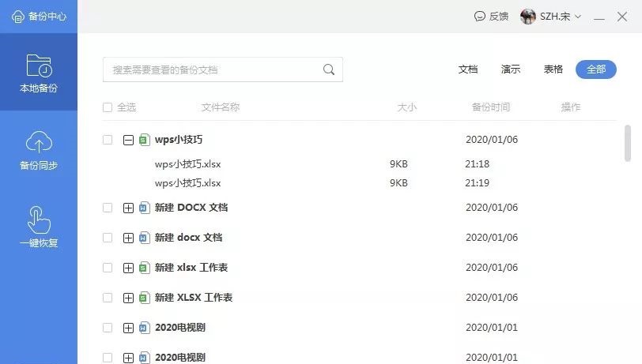Close the backup center window
Image resolution: width=642 pixels, height=364 pixels.
(622, 17)
